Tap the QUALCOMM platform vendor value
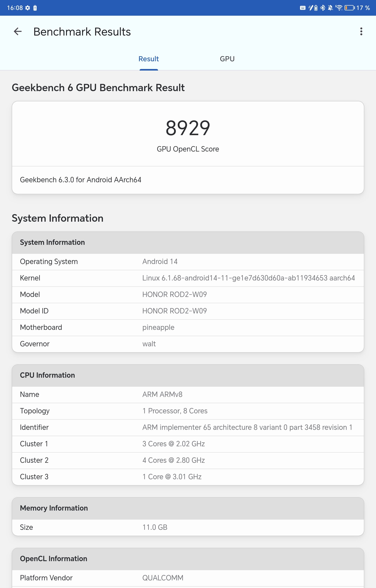 click(163, 578)
